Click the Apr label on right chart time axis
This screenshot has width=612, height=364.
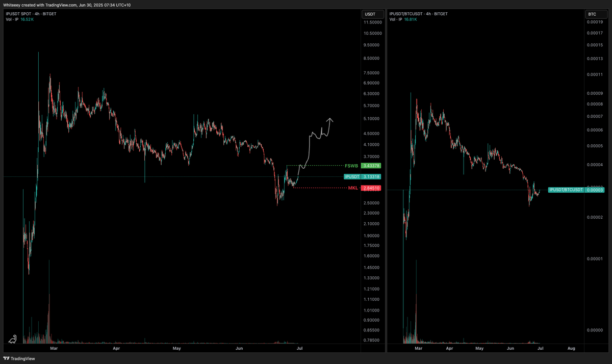click(x=449, y=349)
